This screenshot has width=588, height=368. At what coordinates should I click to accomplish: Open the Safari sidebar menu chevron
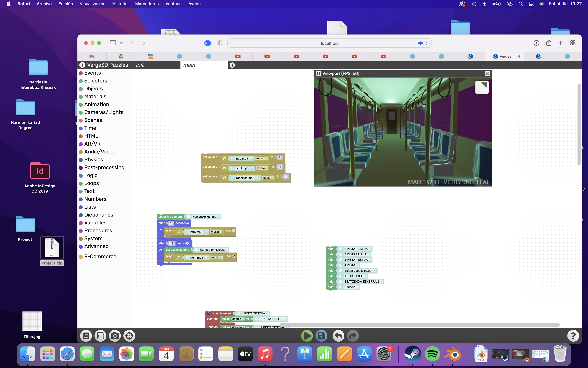[121, 43]
